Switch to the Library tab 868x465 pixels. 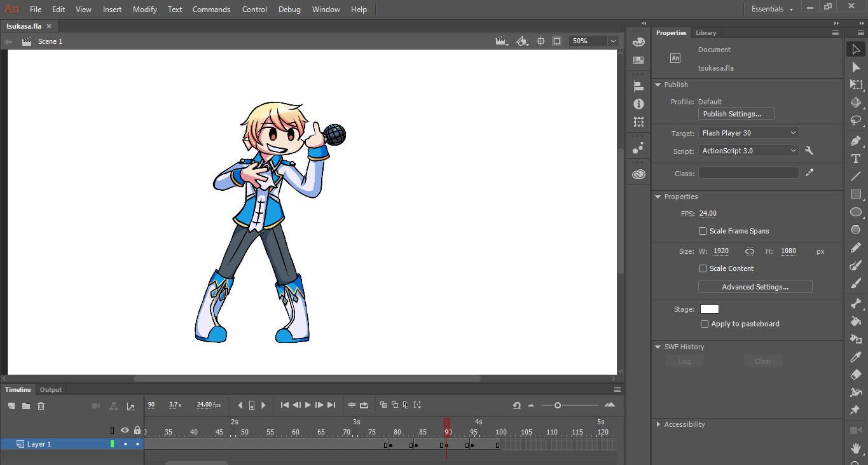tap(705, 33)
